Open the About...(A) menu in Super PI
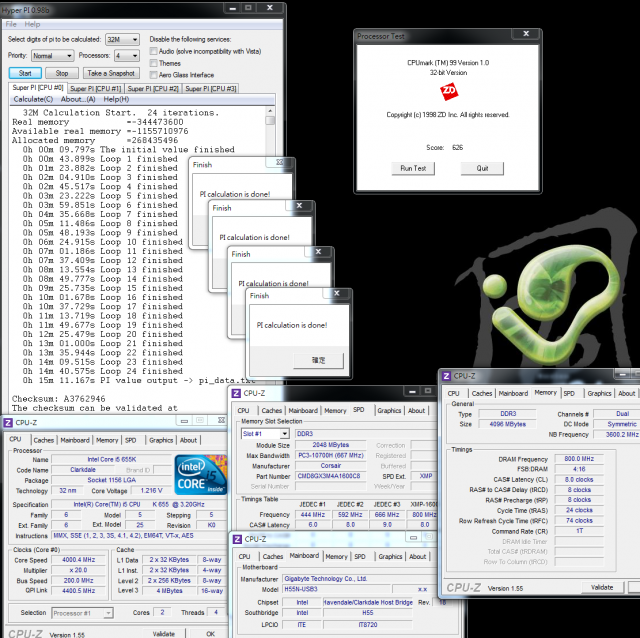Screen dimensions: 640x638 pos(78,99)
